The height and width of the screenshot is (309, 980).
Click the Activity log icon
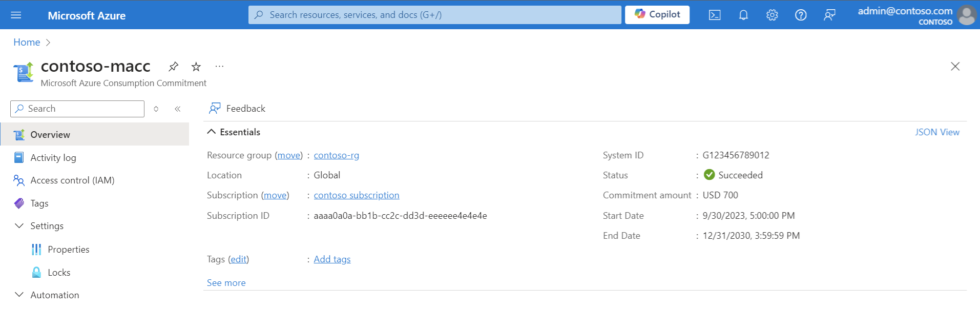coord(19,157)
